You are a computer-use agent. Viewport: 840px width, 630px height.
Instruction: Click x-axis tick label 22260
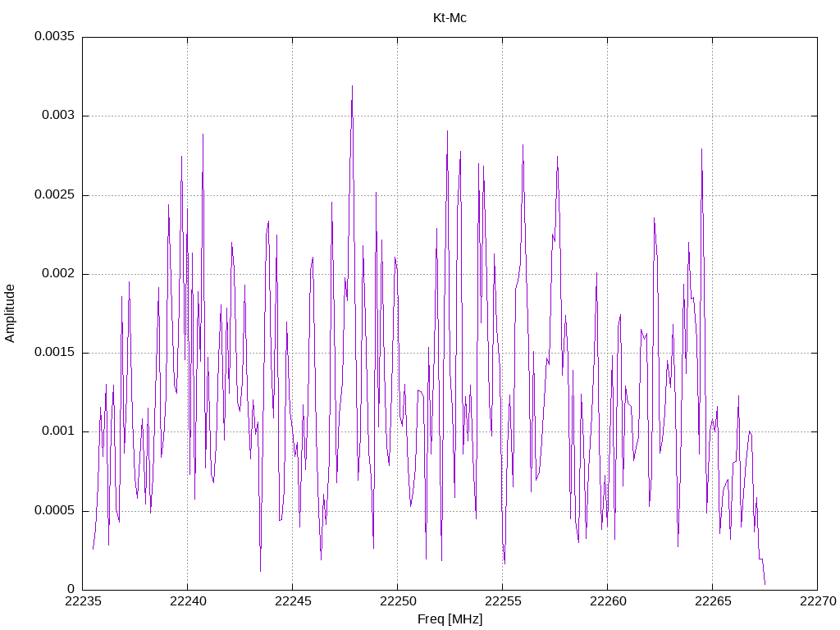[608, 601]
